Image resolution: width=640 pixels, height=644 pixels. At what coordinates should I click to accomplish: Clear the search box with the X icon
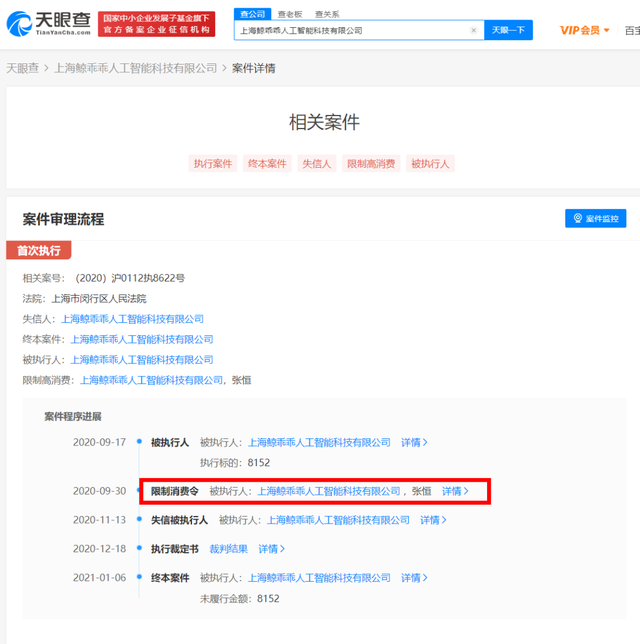[473, 30]
